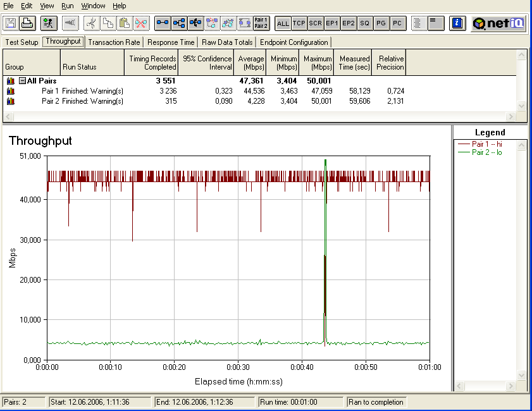Screen dimensions: 532x411
Task: Open the Run menu
Action: [x=68, y=6]
